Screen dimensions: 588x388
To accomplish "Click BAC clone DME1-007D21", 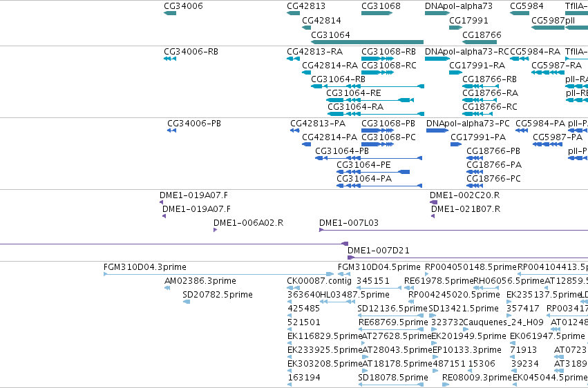I will coord(379,251).
